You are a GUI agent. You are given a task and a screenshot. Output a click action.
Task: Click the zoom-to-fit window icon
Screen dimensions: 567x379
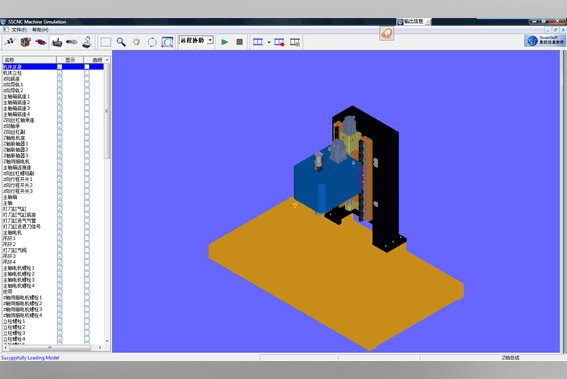(x=167, y=42)
